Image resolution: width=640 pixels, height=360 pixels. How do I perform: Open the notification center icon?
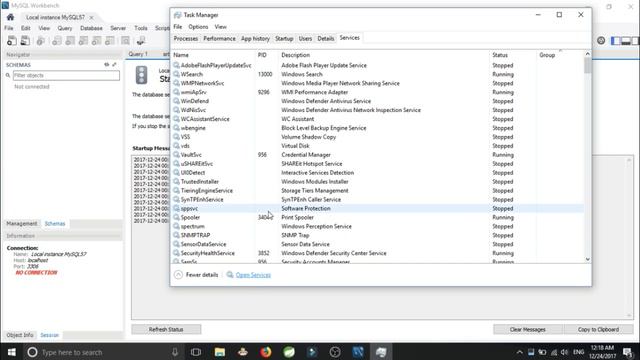tap(628, 352)
